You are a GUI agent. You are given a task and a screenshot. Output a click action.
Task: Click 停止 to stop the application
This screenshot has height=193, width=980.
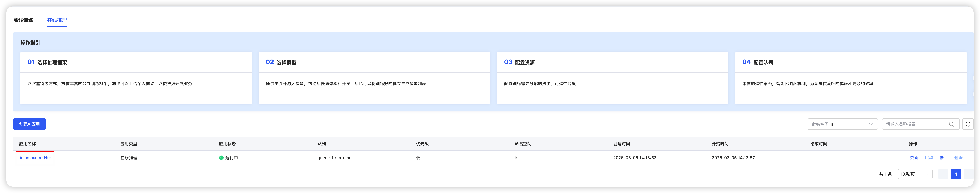pos(943,158)
